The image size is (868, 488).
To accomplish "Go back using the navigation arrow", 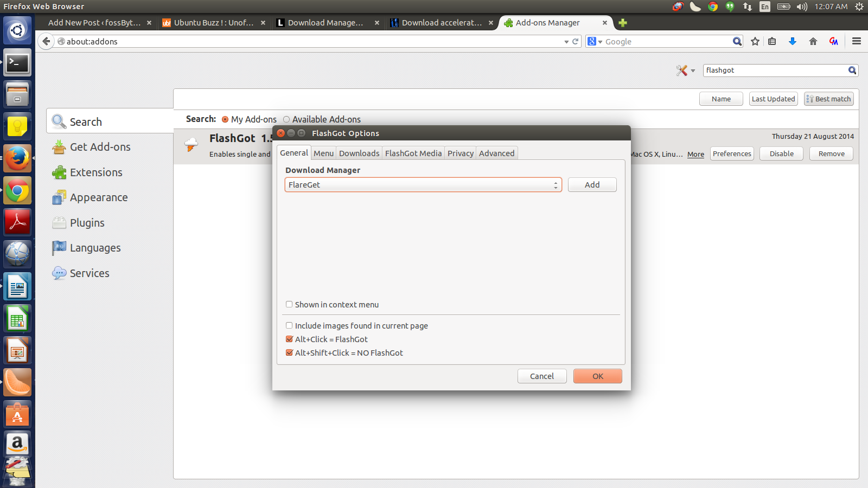I will [x=46, y=41].
